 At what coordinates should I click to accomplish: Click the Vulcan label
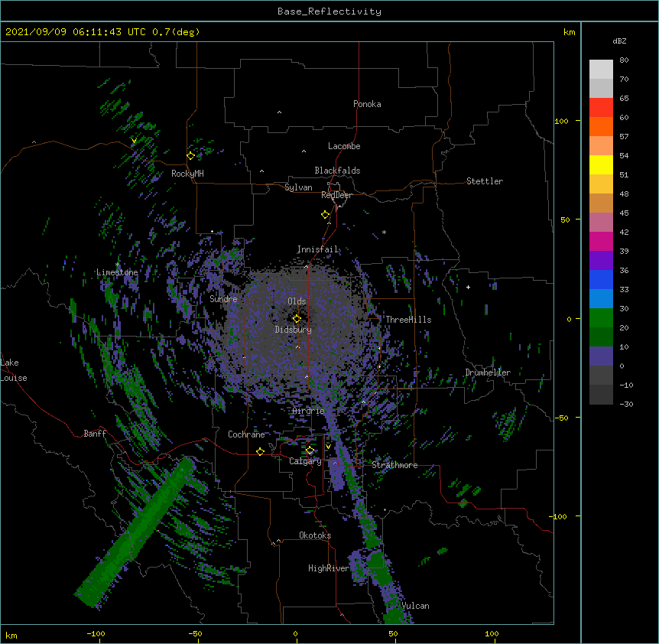(415, 606)
